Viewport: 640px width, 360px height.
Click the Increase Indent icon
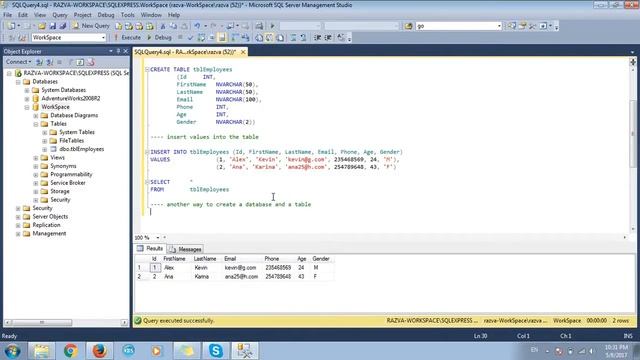[x=328, y=38]
